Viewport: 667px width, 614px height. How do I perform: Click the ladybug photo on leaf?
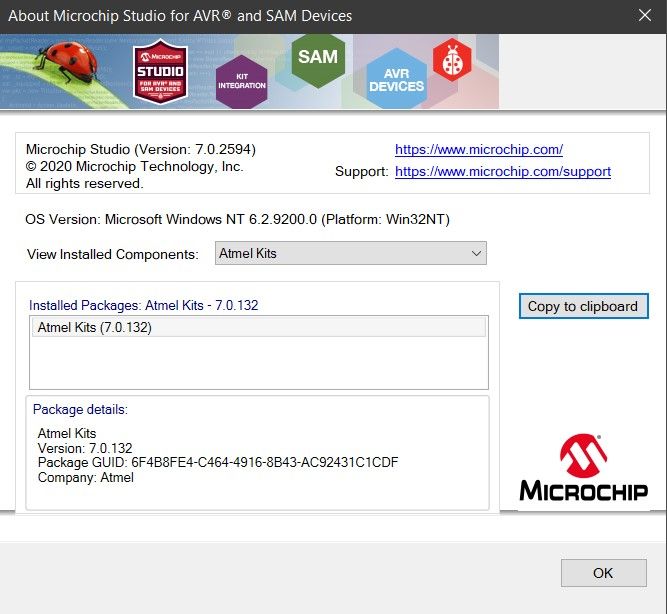point(67,62)
